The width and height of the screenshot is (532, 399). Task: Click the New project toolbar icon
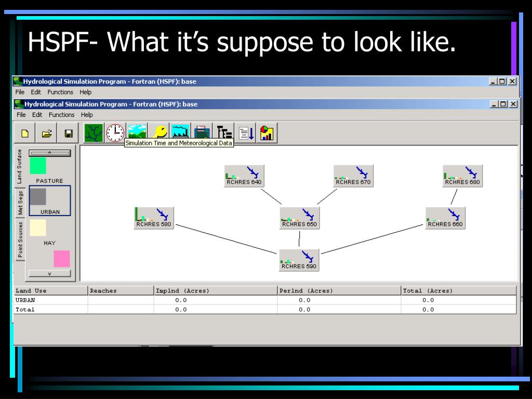coord(25,133)
